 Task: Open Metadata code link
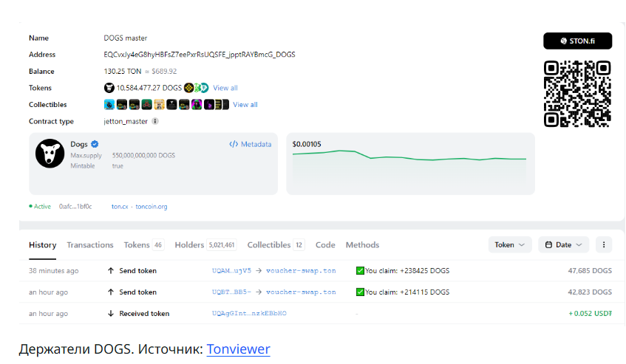251,144
